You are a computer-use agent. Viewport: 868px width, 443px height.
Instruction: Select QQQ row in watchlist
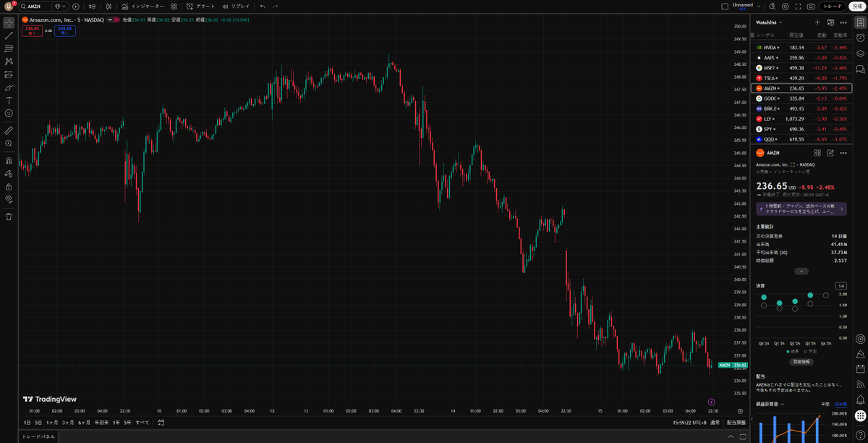click(801, 139)
